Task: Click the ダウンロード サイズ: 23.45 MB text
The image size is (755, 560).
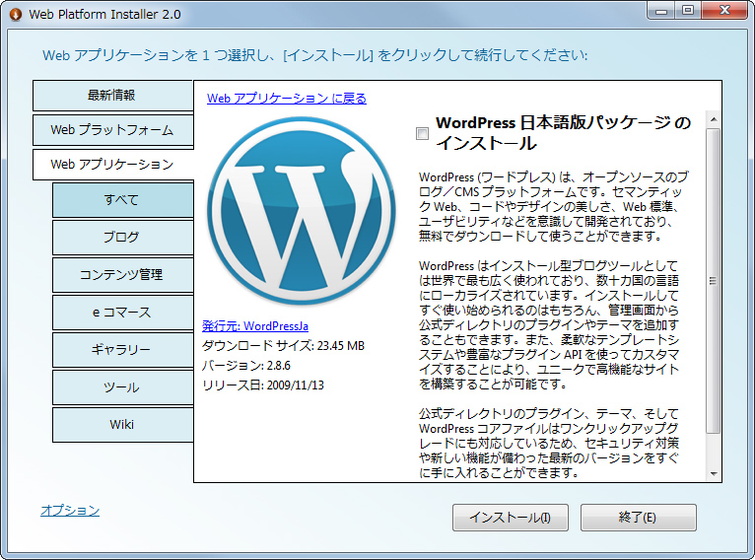Action: [283, 346]
